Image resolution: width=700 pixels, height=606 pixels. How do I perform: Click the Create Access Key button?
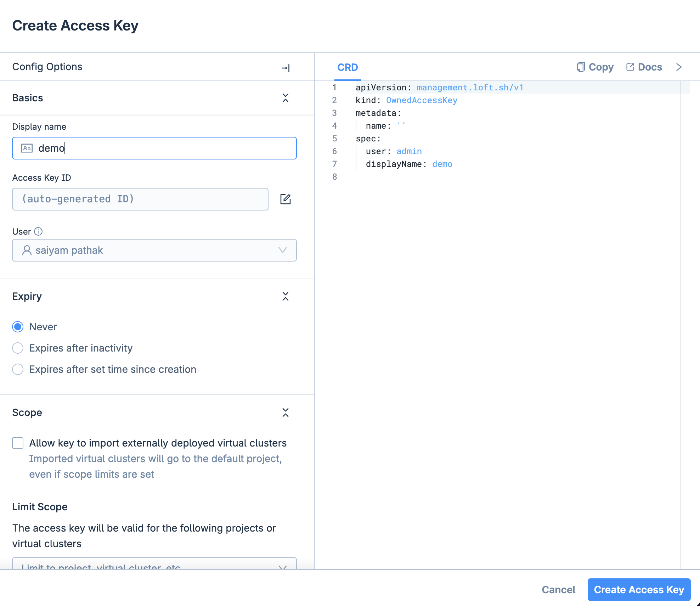tap(639, 590)
